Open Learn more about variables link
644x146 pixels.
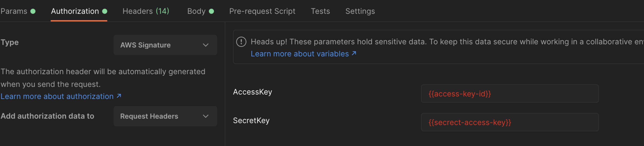[x=299, y=54]
